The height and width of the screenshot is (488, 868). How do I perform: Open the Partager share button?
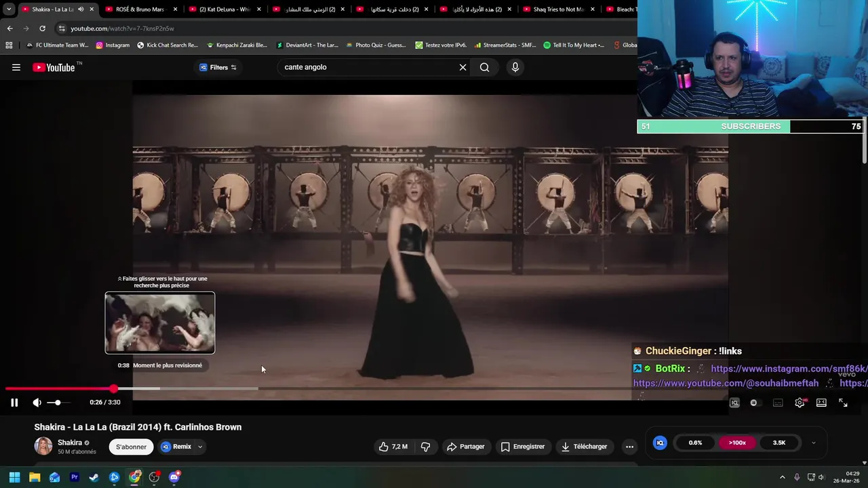coord(466,447)
